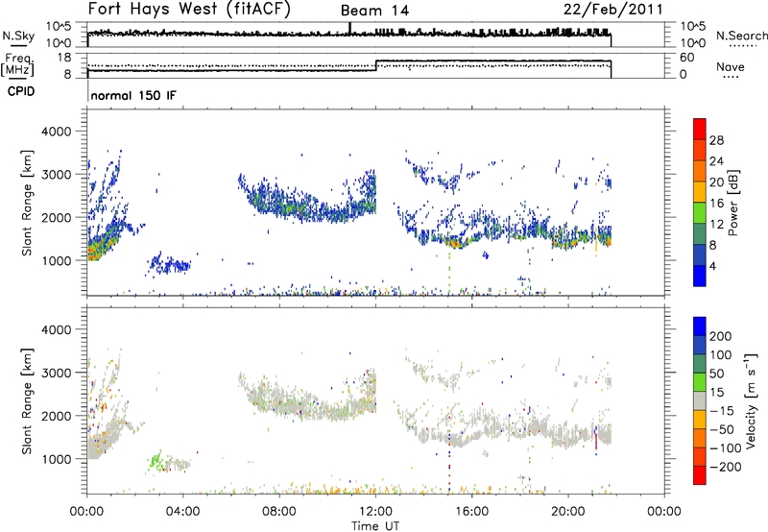
Task: Click the gray band in velocity colorbar
Action: pyautogui.click(x=700, y=400)
